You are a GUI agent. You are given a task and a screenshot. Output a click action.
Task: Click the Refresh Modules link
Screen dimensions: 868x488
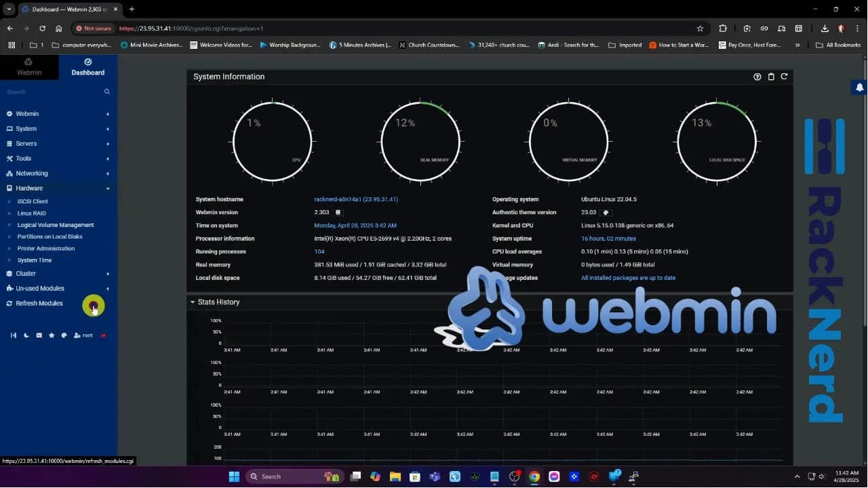[x=39, y=304]
